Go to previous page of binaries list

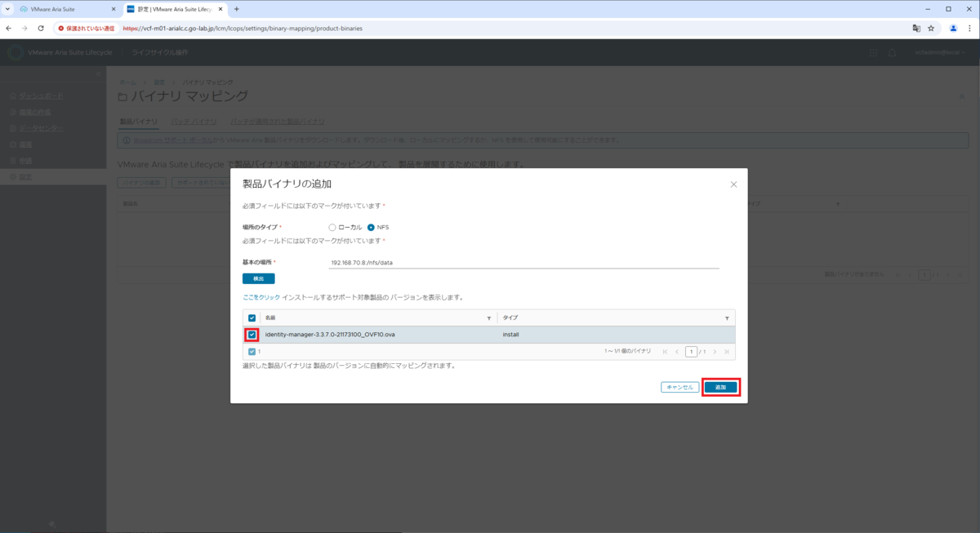tap(677, 352)
